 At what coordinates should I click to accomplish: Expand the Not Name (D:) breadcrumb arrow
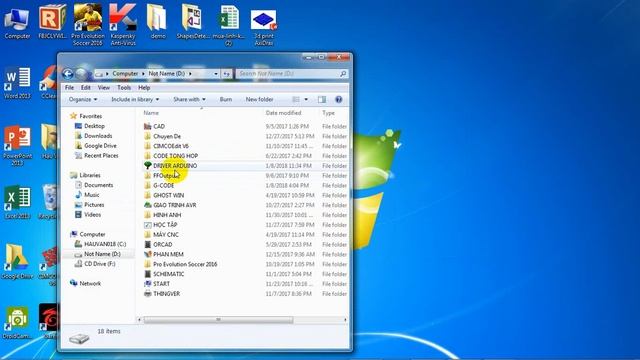click(190, 73)
